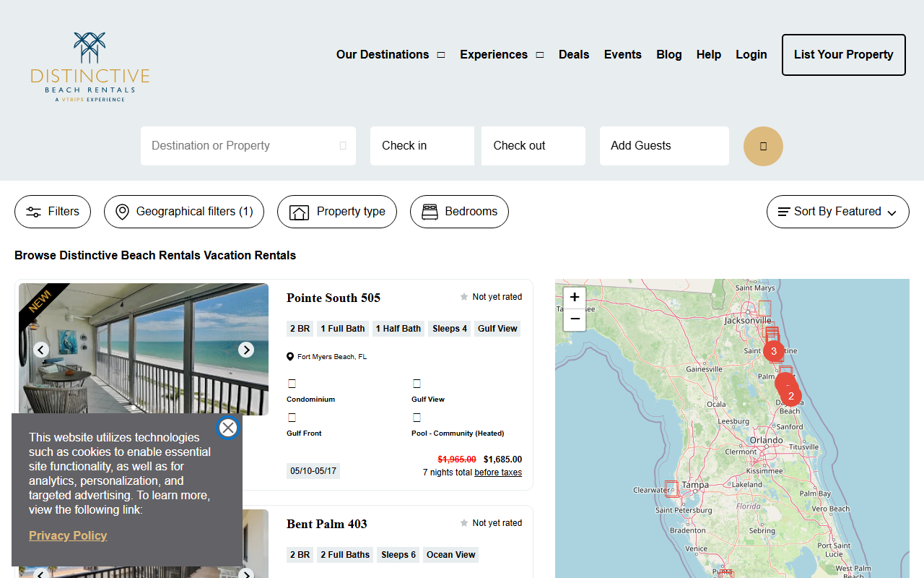Open the Bent Palm 403 listing title
The image size is (924, 578).
pyautogui.click(x=327, y=524)
